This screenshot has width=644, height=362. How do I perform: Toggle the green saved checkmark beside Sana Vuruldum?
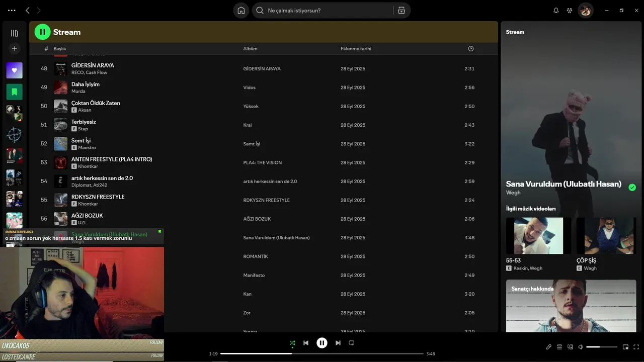point(632,188)
